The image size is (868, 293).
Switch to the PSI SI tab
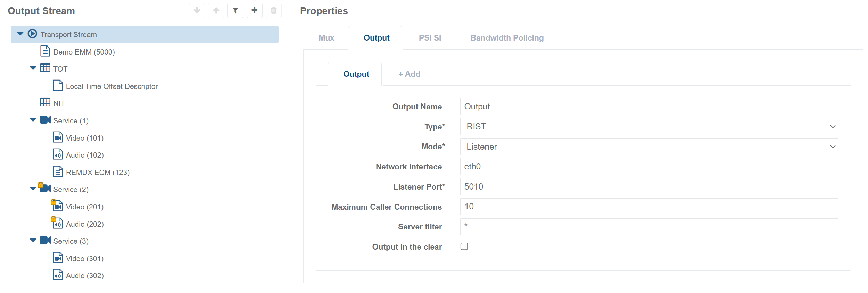(430, 38)
